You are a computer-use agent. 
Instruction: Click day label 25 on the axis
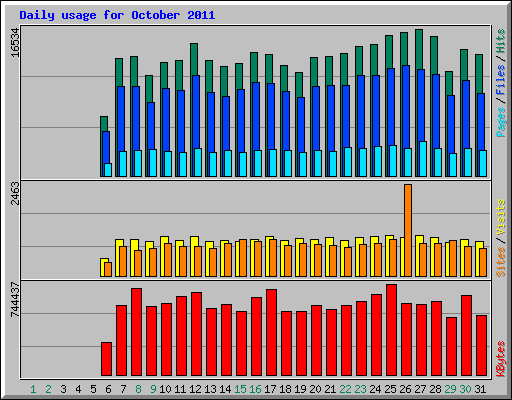pos(390,389)
